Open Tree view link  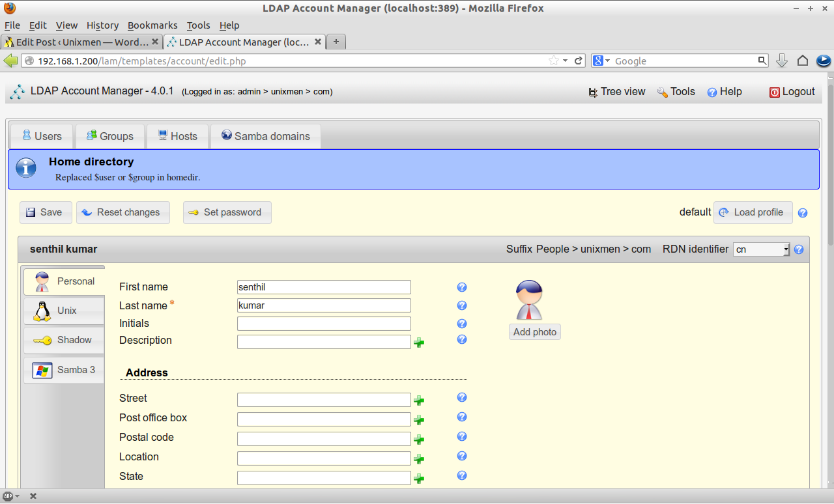(616, 92)
